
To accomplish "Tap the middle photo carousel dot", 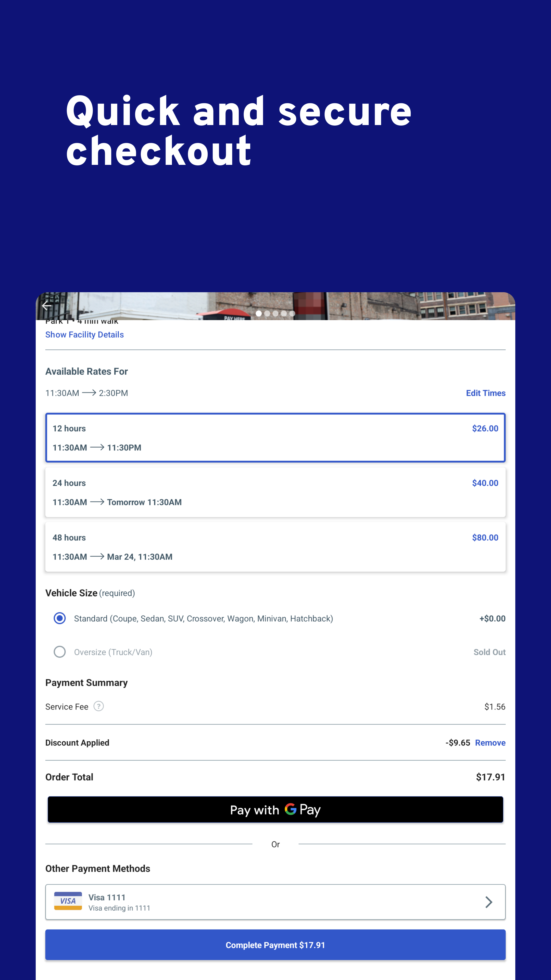I will [x=275, y=313].
